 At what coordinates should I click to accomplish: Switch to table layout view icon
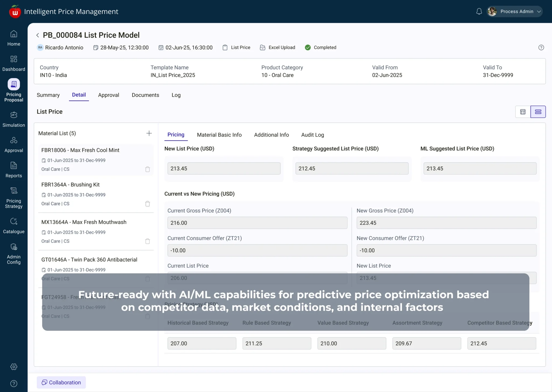point(523,112)
